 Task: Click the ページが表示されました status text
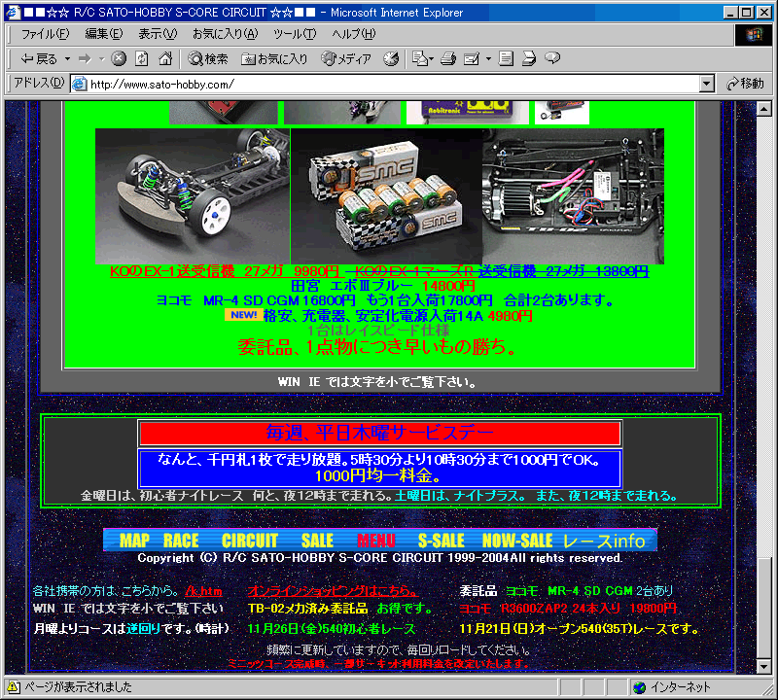point(78,687)
